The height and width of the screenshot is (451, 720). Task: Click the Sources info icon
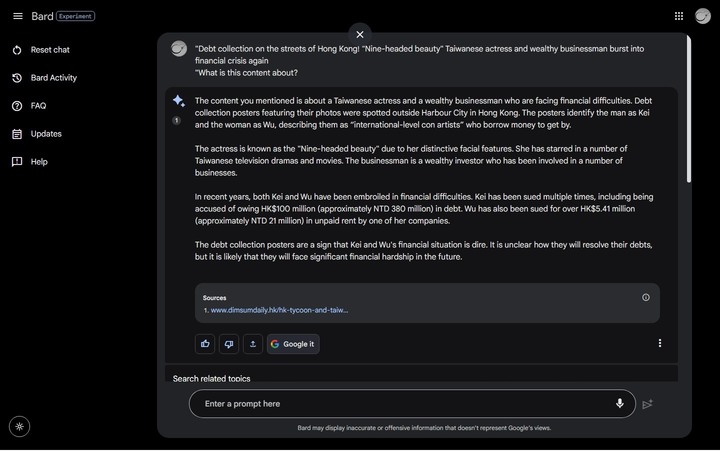(x=646, y=298)
